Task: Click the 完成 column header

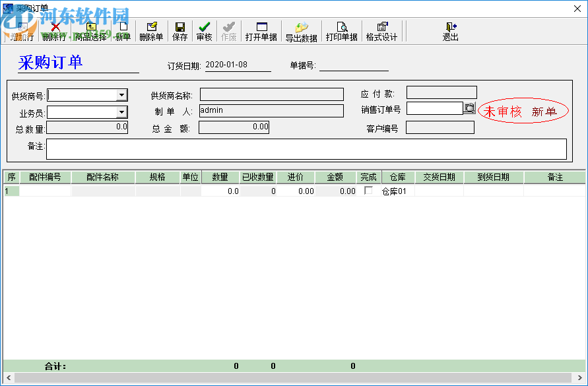Action: tap(369, 177)
